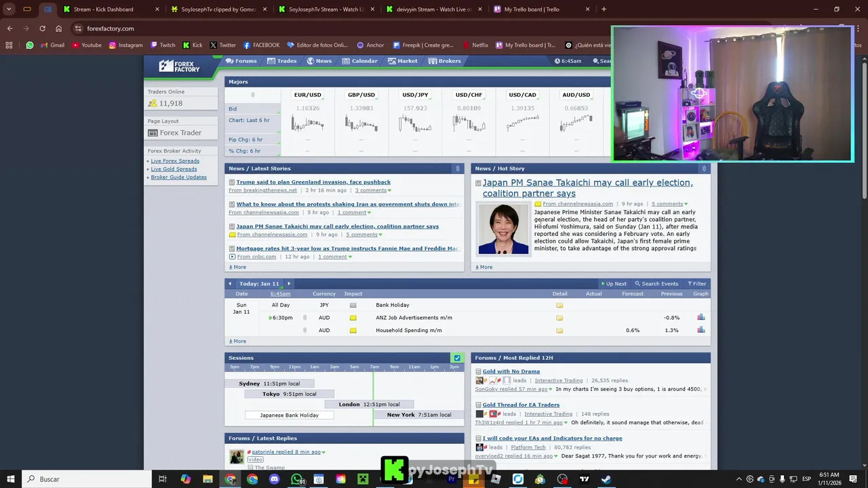Open the EUR/USD mini chart
The height and width of the screenshot is (488, 868).
coord(307,123)
